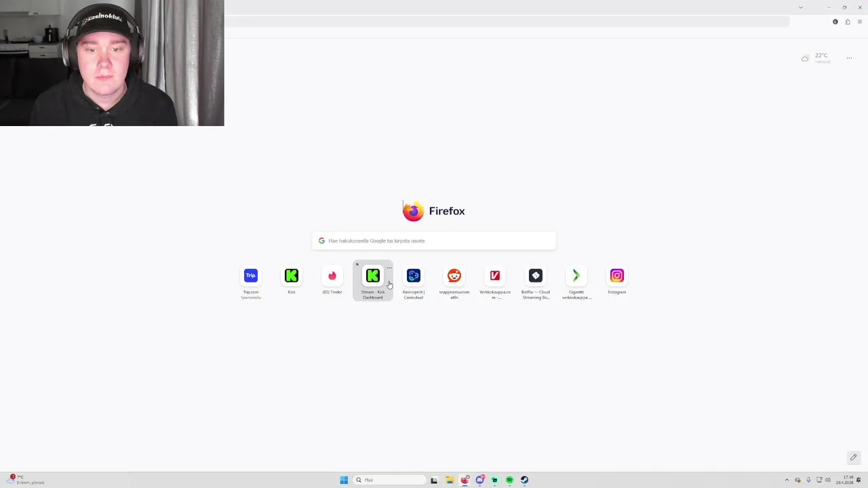Open the Stream - Kick Dashboard shortcut
The image size is (868, 488).
pos(373,281)
